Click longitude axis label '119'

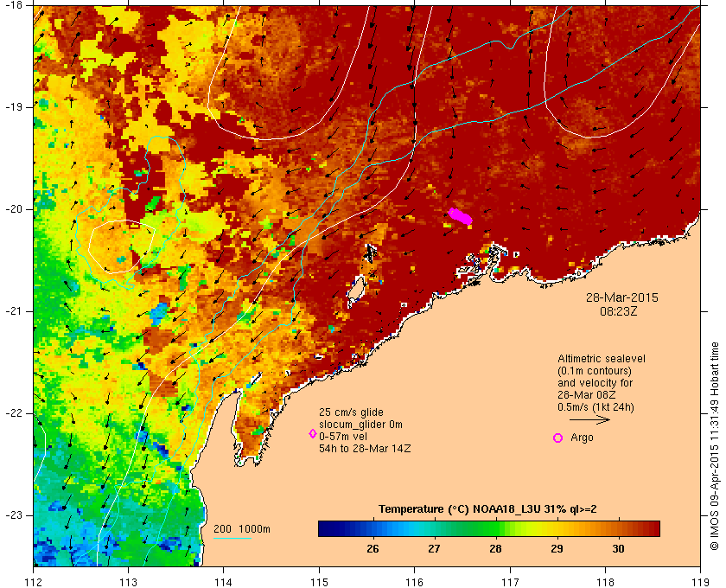click(701, 582)
